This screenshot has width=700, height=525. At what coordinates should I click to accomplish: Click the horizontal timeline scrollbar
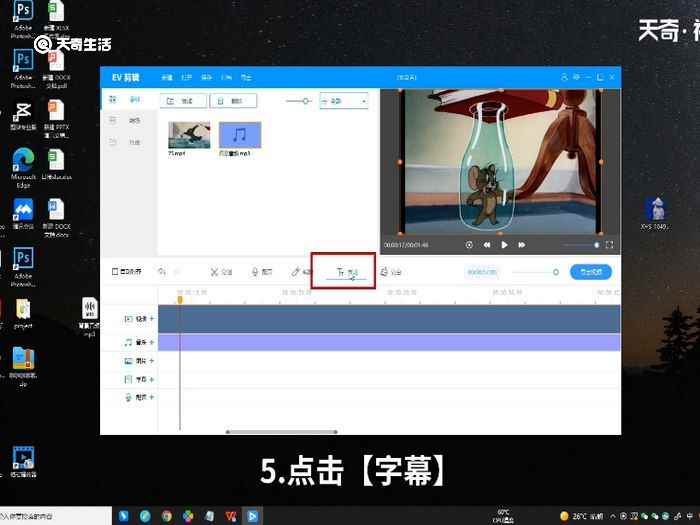pos(281,432)
